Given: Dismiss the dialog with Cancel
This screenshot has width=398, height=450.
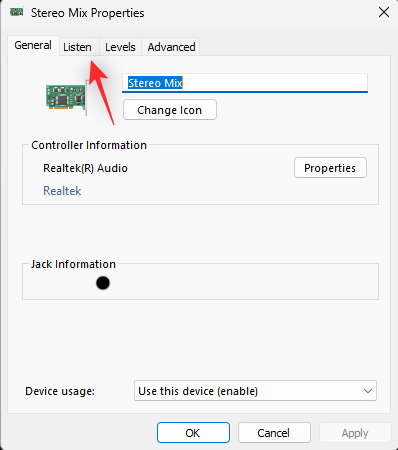Looking at the screenshot, I should (274, 433).
